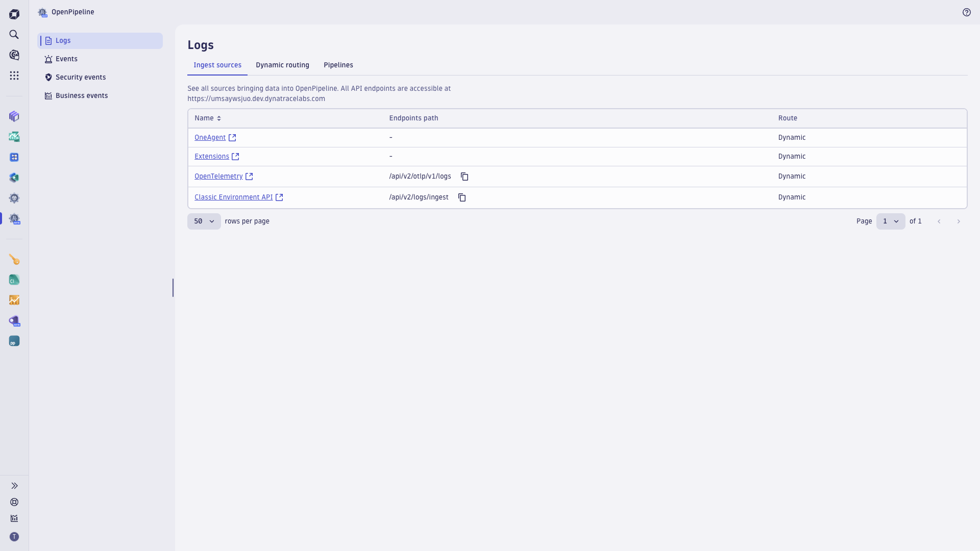Click the search icon in sidebar
The width and height of the screenshot is (980, 551).
(15, 34)
